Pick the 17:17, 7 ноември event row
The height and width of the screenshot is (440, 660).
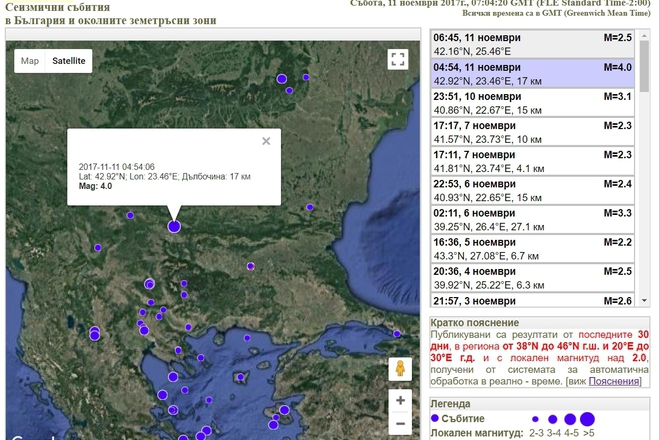point(532,132)
